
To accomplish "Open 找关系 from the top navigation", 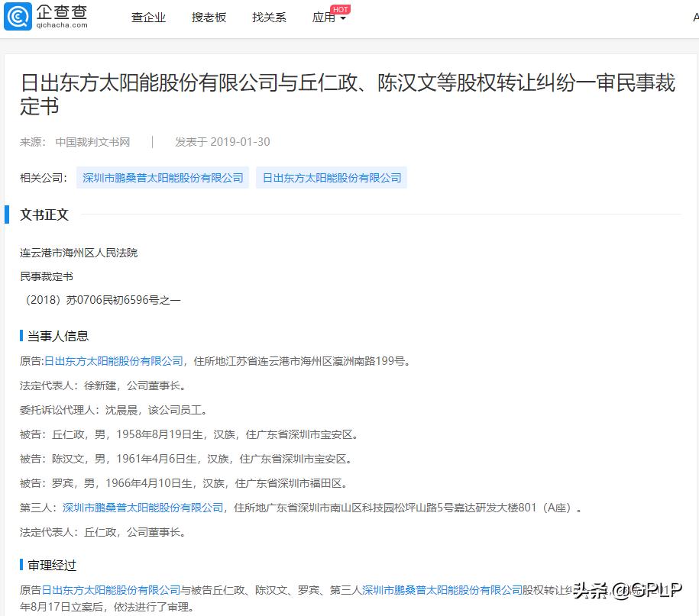I will [269, 17].
